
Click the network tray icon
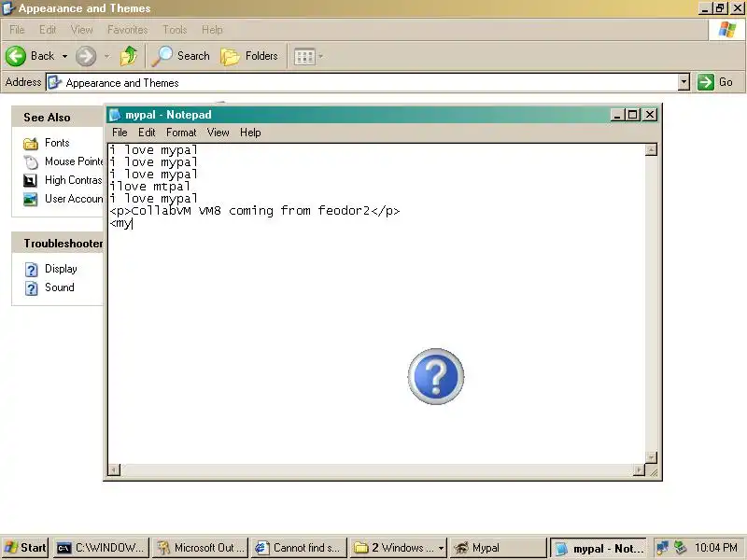click(x=662, y=548)
